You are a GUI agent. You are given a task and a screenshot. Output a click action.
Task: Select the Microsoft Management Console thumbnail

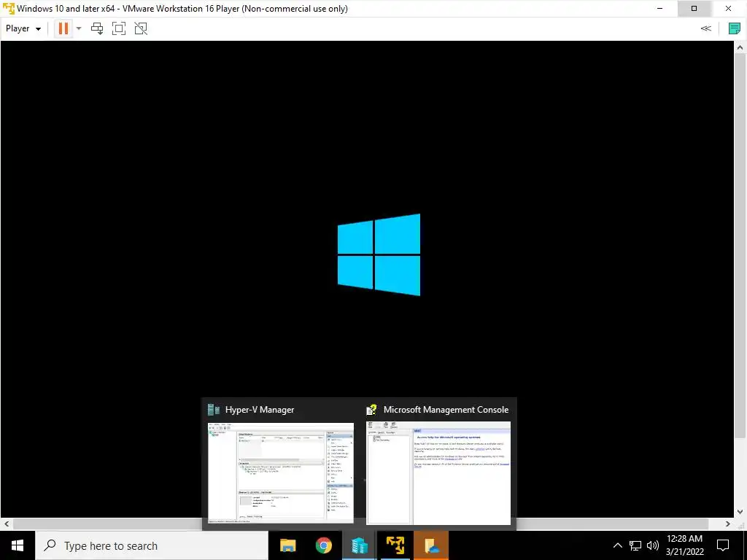pos(438,472)
